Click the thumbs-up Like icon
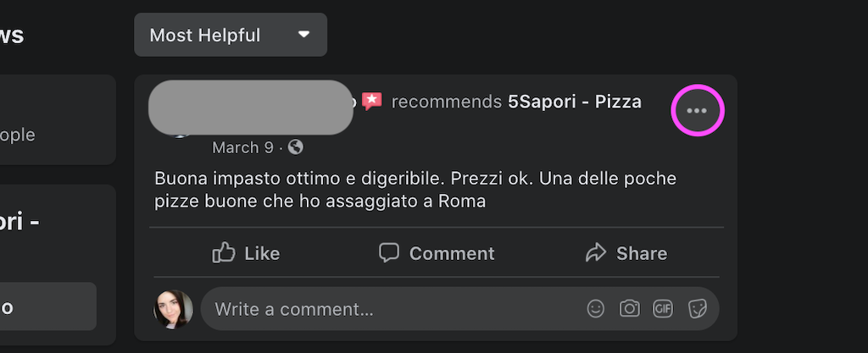The height and width of the screenshot is (353, 868). pyautogui.click(x=224, y=253)
